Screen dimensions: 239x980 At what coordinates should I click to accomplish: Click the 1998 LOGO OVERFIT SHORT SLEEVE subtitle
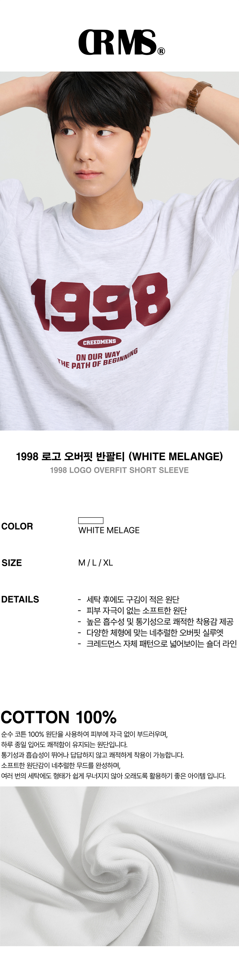click(119, 470)
